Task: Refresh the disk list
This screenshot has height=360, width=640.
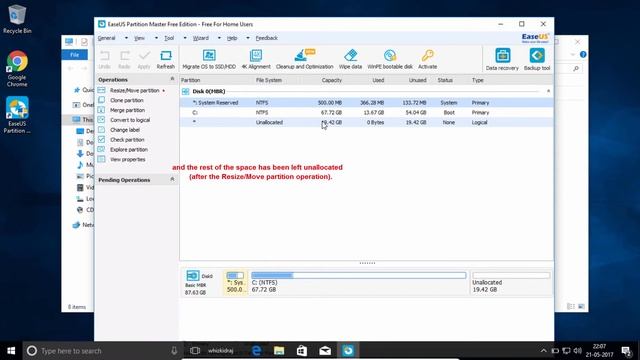Action: click(166, 59)
